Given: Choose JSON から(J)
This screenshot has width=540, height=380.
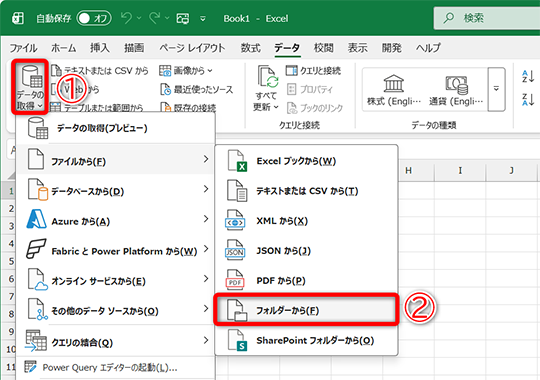Looking at the screenshot, I should click(x=306, y=251).
